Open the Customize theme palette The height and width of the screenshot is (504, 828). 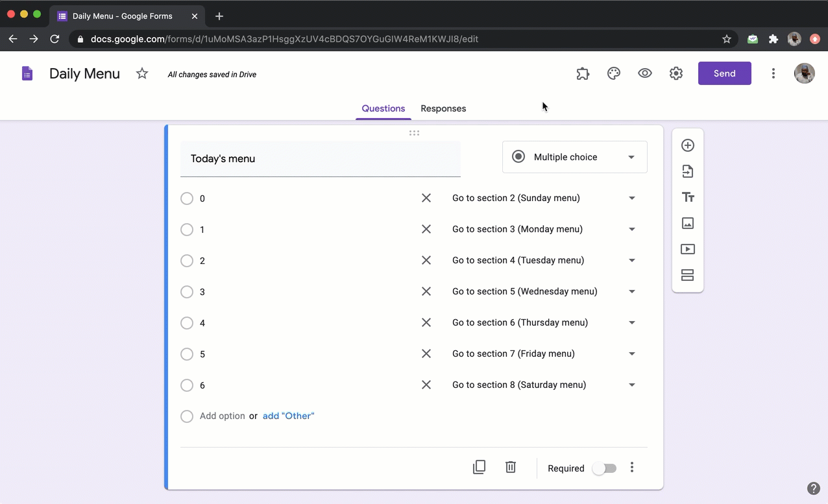(x=613, y=73)
